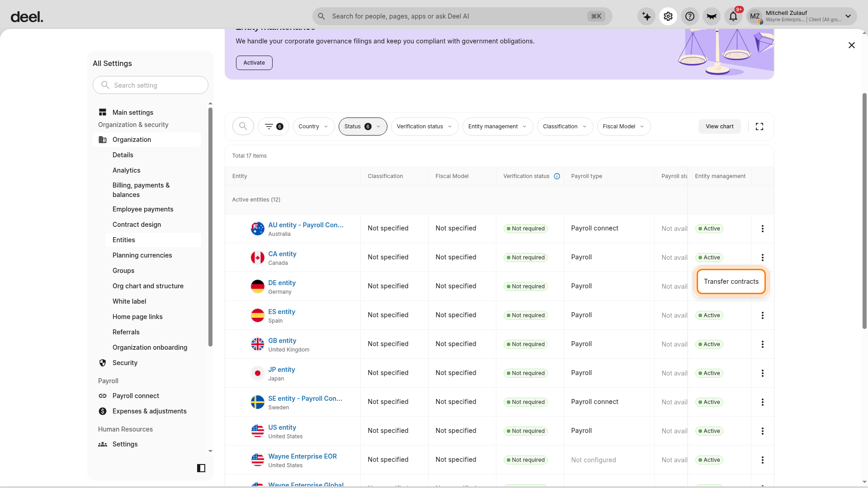Click the Activate button
The image size is (868, 488).
tap(254, 63)
